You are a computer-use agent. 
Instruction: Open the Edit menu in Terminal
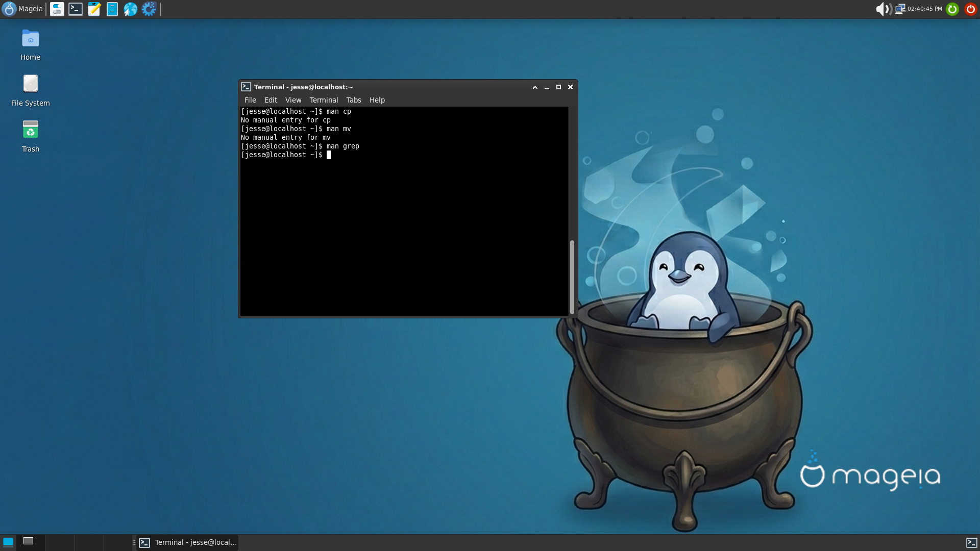click(x=271, y=100)
